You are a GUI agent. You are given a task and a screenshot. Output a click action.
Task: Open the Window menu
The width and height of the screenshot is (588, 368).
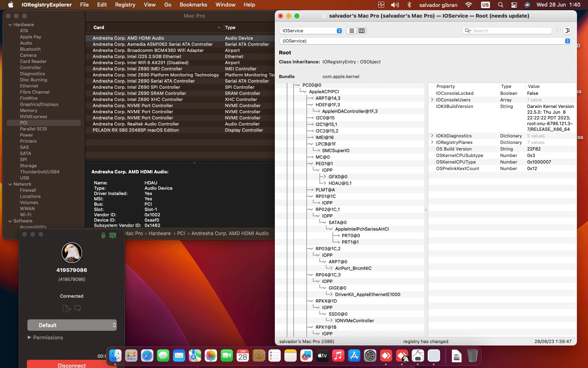[x=225, y=5]
